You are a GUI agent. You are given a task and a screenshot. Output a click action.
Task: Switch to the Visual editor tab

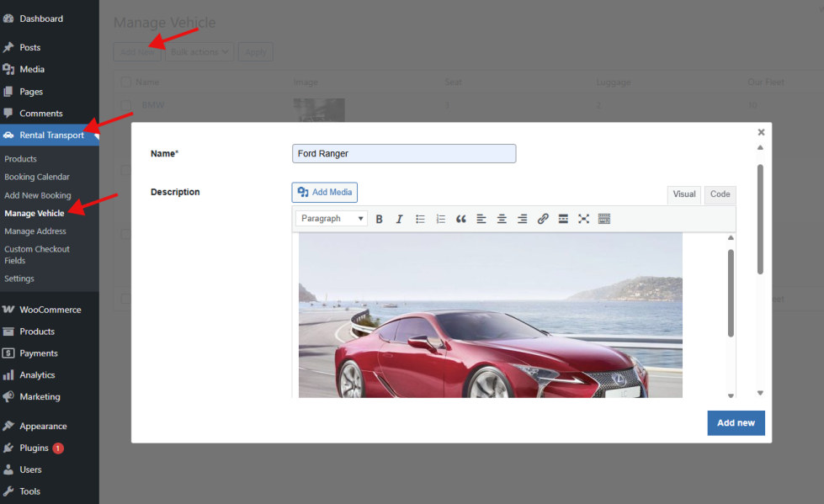point(684,194)
